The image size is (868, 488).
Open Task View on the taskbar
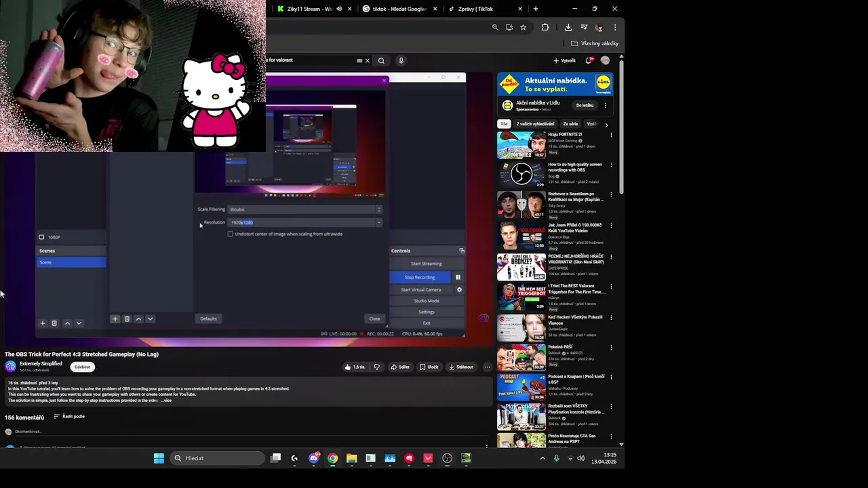point(275,458)
